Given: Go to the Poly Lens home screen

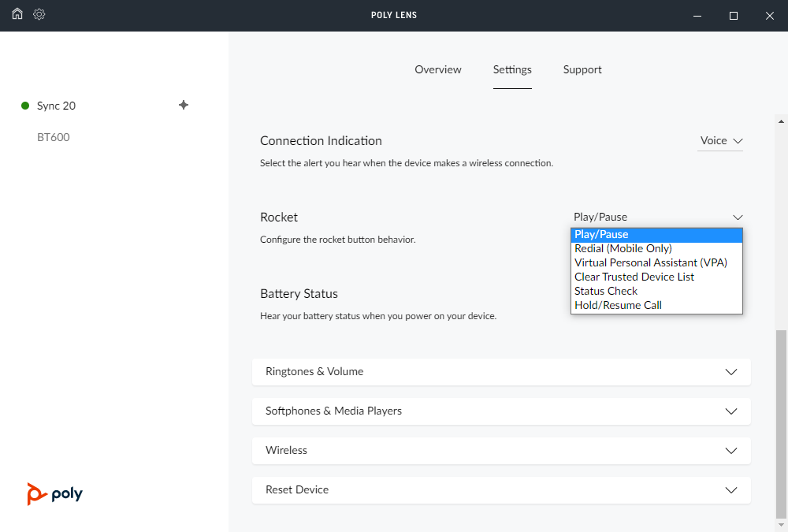Looking at the screenshot, I should click(17, 14).
